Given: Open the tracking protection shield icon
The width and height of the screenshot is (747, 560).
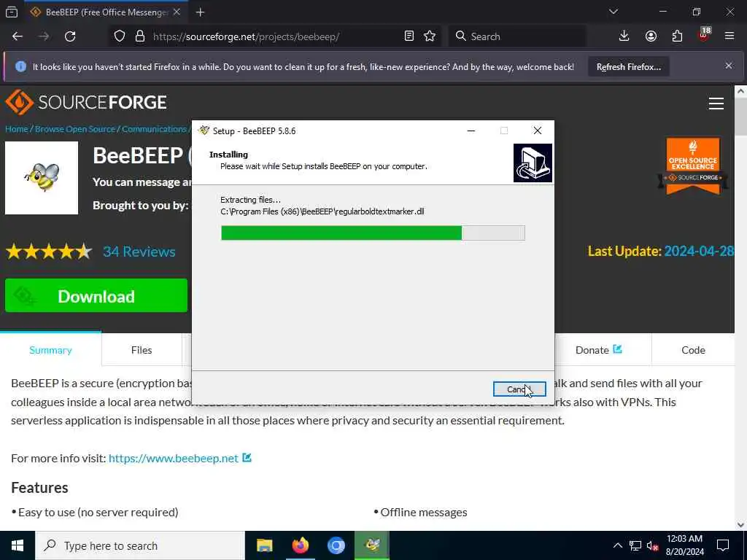Looking at the screenshot, I should click(x=120, y=36).
